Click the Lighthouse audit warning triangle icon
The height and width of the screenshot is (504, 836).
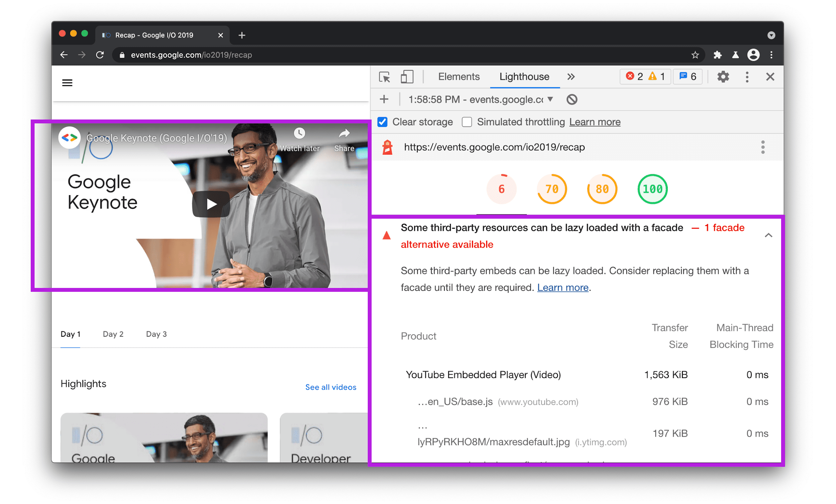tap(386, 235)
